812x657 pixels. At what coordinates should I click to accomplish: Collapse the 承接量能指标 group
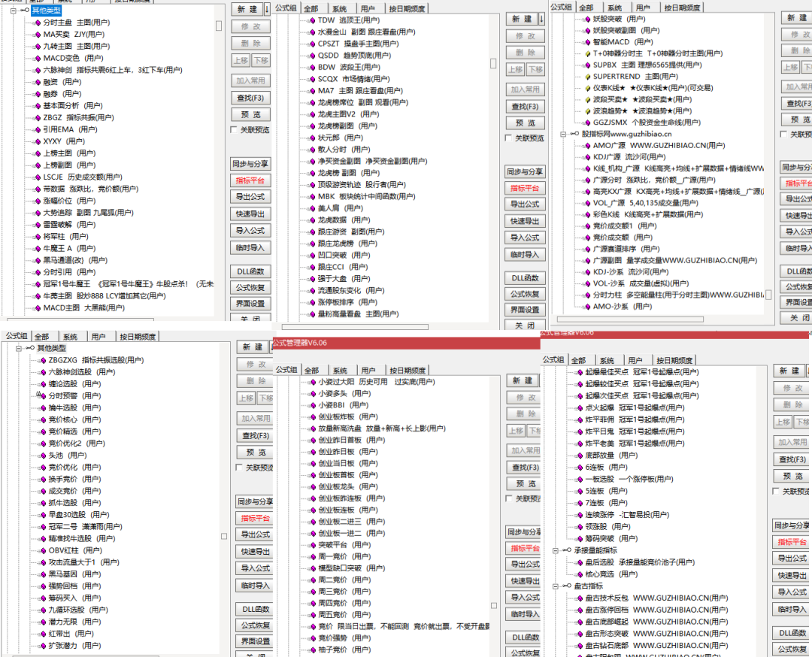click(x=555, y=550)
